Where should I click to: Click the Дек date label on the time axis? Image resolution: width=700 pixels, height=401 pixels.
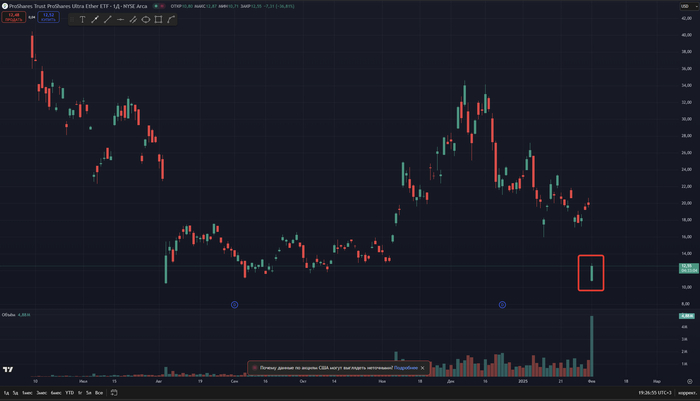click(x=450, y=381)
